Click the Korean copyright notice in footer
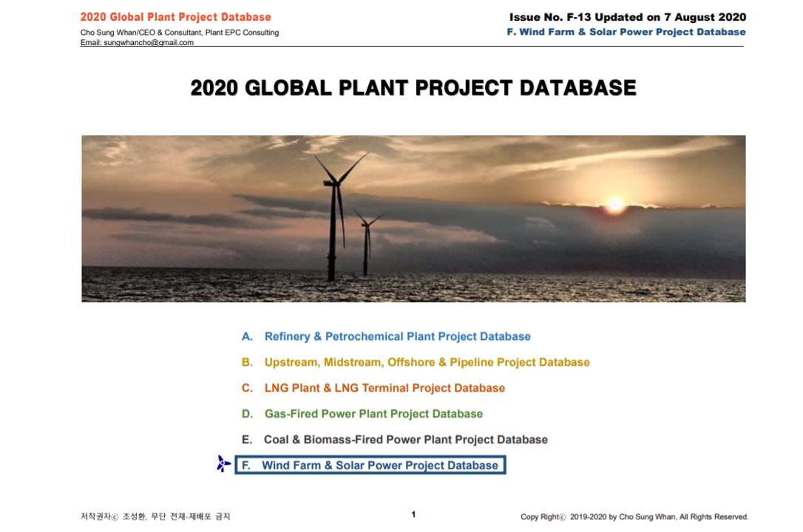This screenshot has width=803, height=532. click(x=155, y=516)
